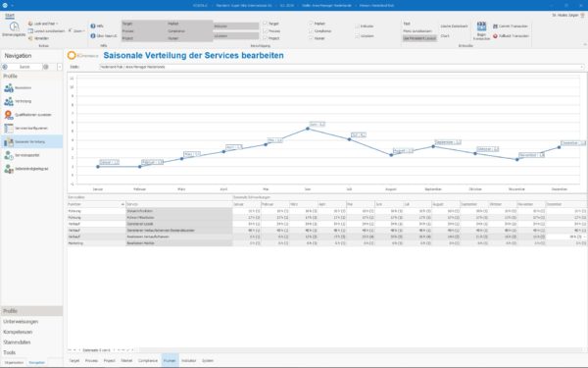Open the clock reminder list icon in ribbon

tap(14, 26)
